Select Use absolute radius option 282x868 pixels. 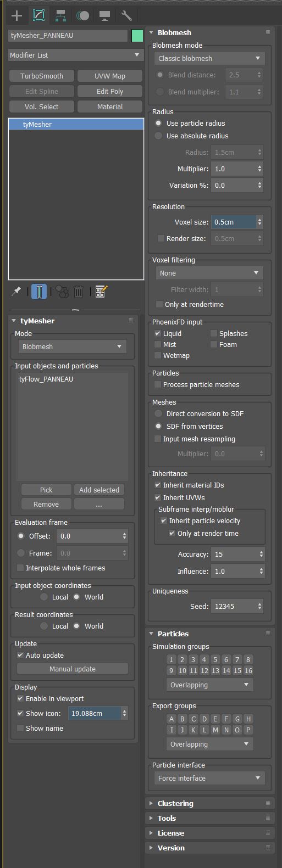159,136
